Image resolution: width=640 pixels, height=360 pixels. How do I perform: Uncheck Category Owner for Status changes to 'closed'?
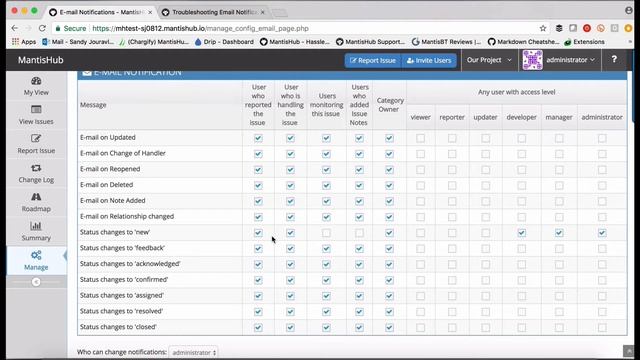point(389,327)
